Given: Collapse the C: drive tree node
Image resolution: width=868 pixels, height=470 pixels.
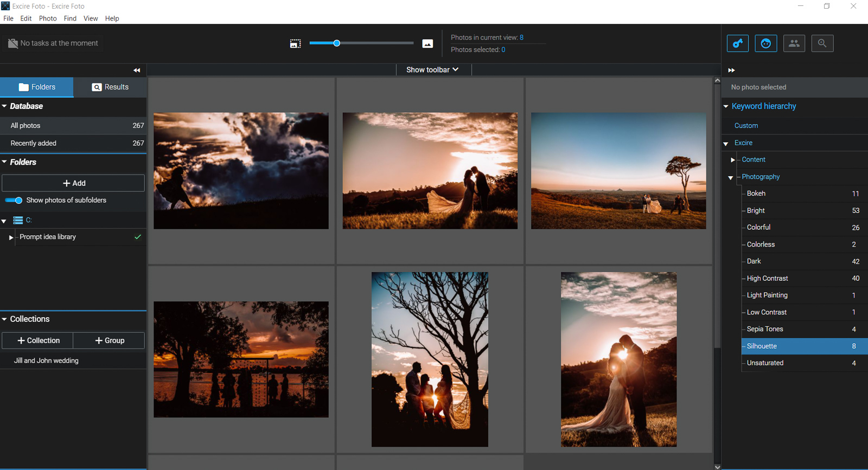Looking at the screenshot, I should (4, 221).
